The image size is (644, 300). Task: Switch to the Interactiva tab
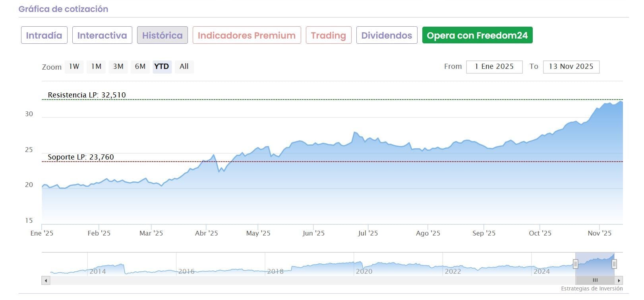pos(102,35)
